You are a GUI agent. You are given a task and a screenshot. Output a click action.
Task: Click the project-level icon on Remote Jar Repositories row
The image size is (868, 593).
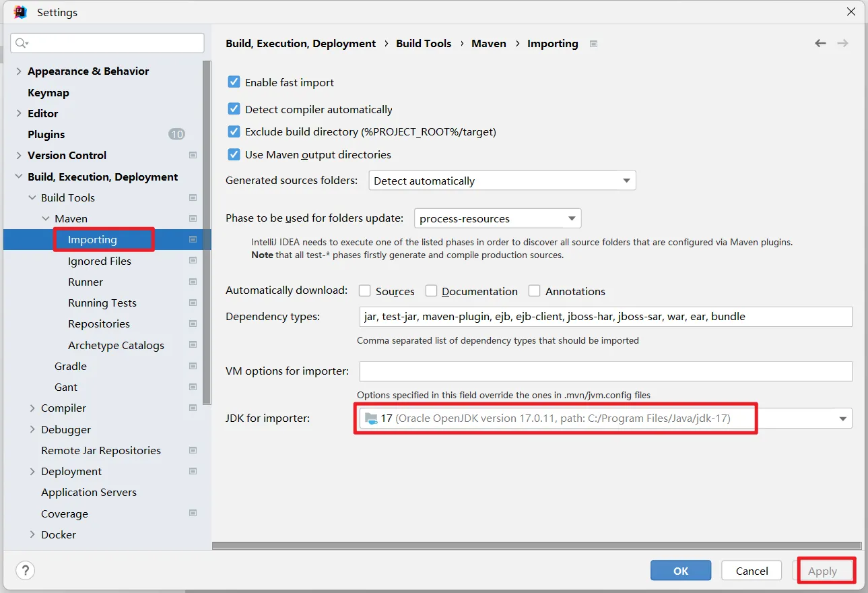point(193,450)
